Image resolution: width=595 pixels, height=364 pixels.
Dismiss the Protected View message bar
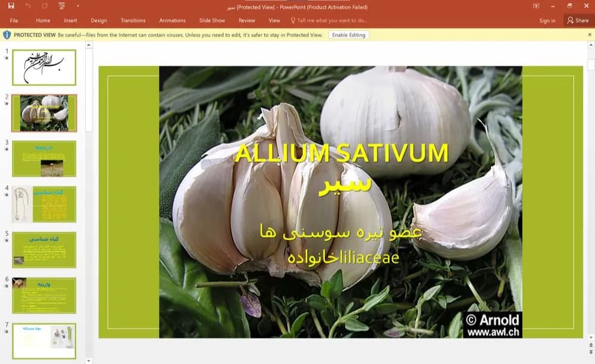[x=590, y=34]
